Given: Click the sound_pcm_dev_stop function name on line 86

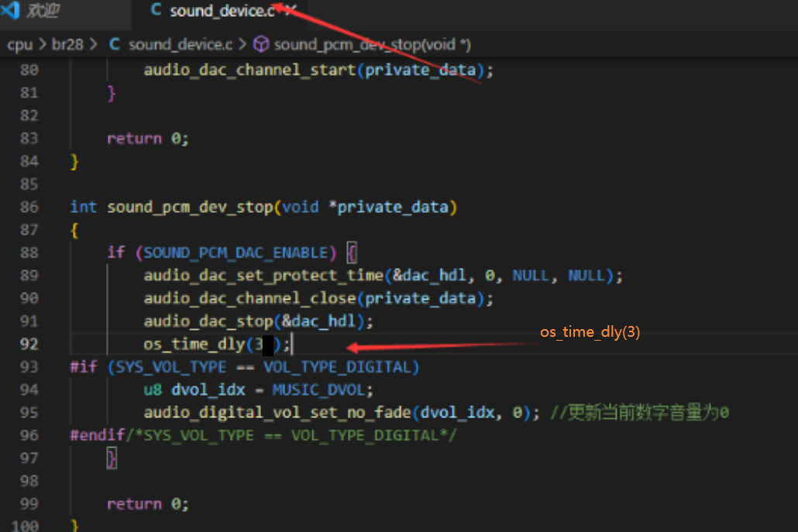Looking at the screenshot, I should tap(190, 208).
